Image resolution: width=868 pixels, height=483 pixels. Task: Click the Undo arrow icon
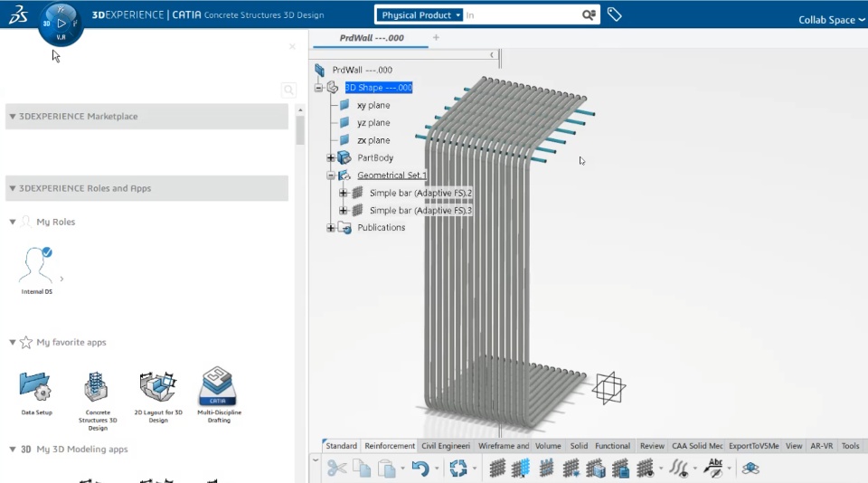click(x=420, y=469)
